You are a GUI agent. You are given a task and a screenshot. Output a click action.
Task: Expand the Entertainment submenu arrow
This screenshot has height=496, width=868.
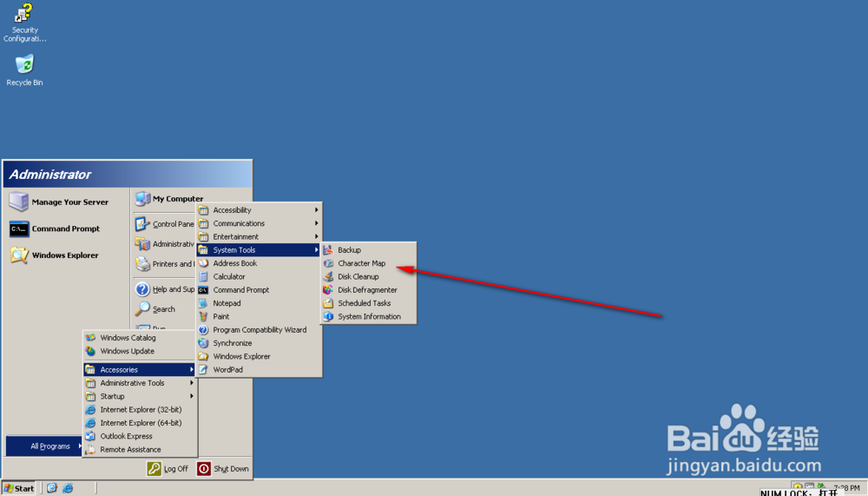point(316,236)
